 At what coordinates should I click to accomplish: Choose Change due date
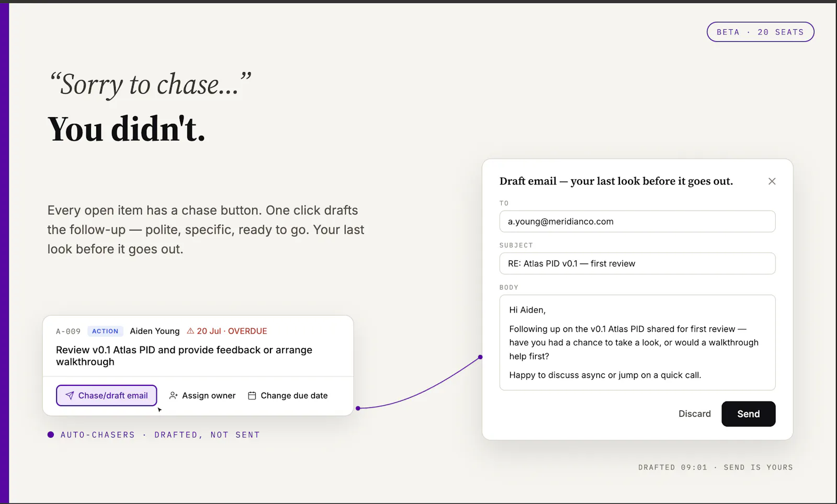click(x=288, y=396)
